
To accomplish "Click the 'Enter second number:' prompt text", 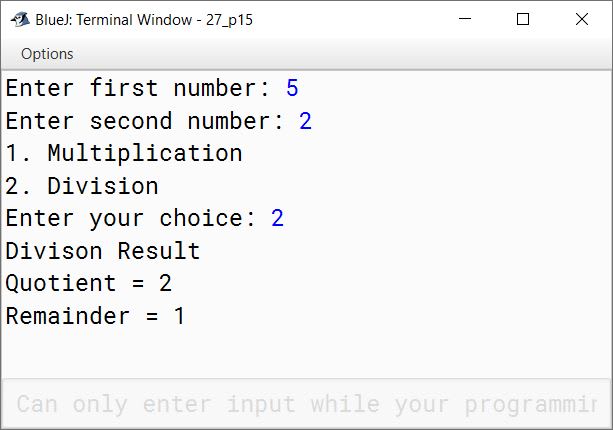I will point(144,121).
